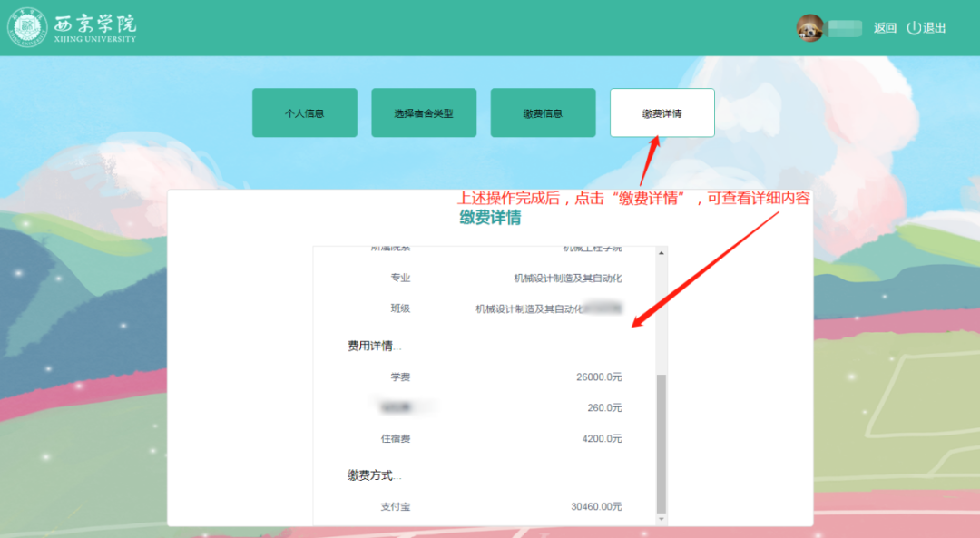Select the 缴费信息 tab
Screen dimensions: 980x538
pos(543,112)
